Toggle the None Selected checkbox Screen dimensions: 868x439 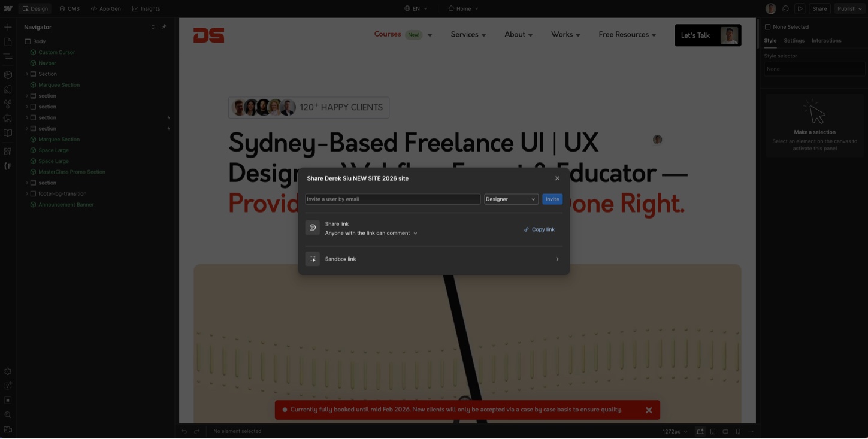tap(767, 27)
